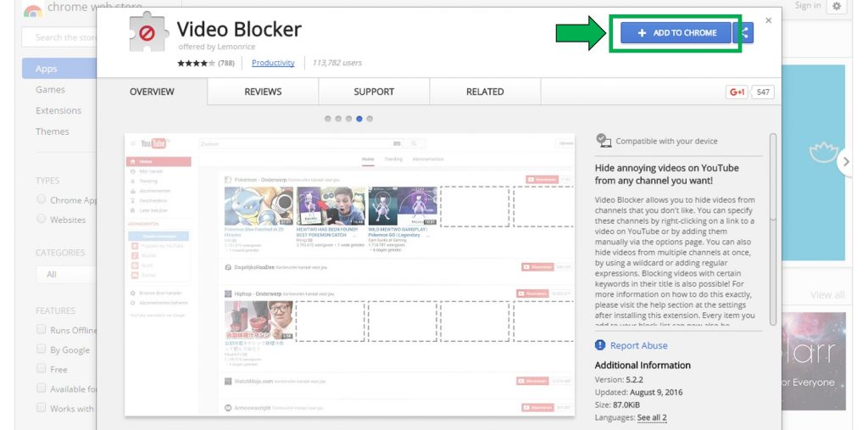Select Apps in the sidebar

coord(59,69)
